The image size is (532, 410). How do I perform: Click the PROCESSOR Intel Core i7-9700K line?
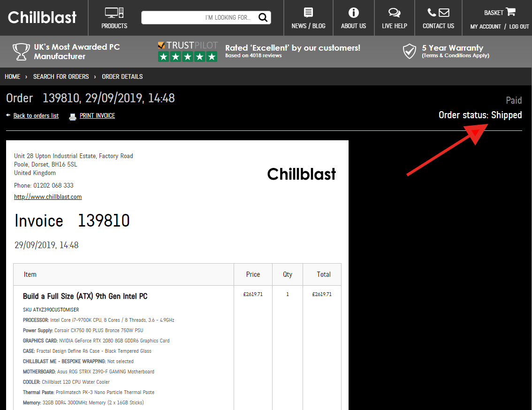pos(99,320)
